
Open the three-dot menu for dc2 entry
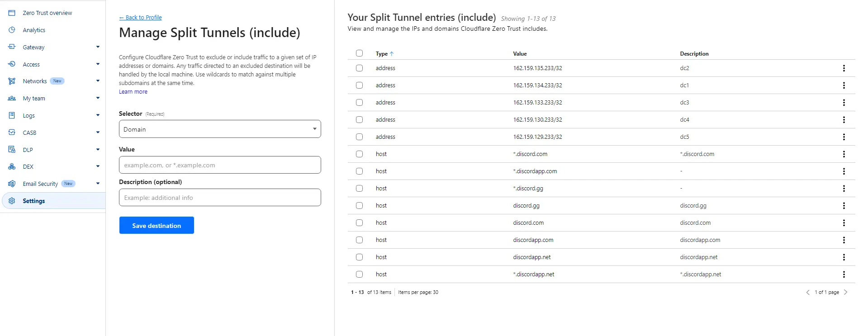(x=844, y=68)
